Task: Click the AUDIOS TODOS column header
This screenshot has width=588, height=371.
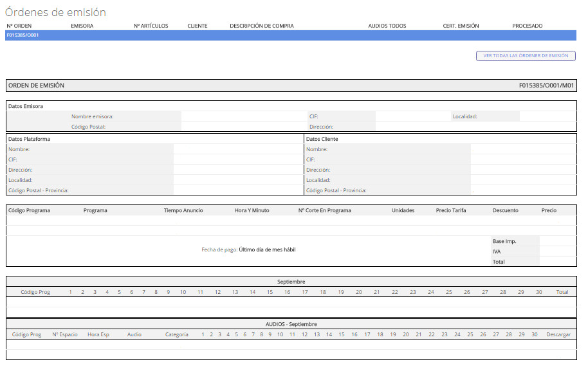Action: (x=387, y=26)
